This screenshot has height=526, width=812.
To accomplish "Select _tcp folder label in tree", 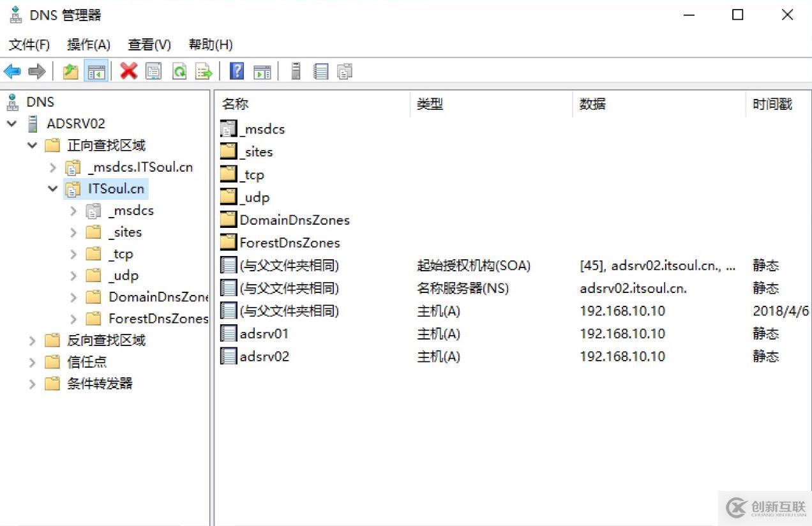I will point(121,254).
